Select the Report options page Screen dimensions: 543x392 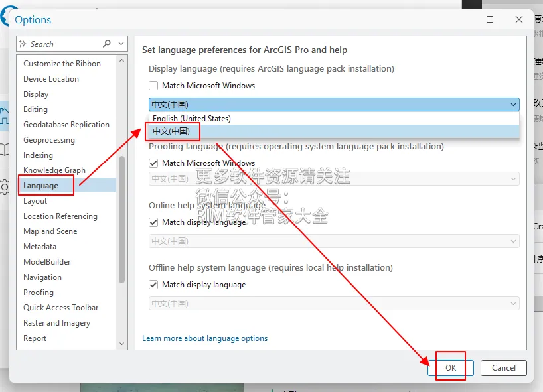35,338
